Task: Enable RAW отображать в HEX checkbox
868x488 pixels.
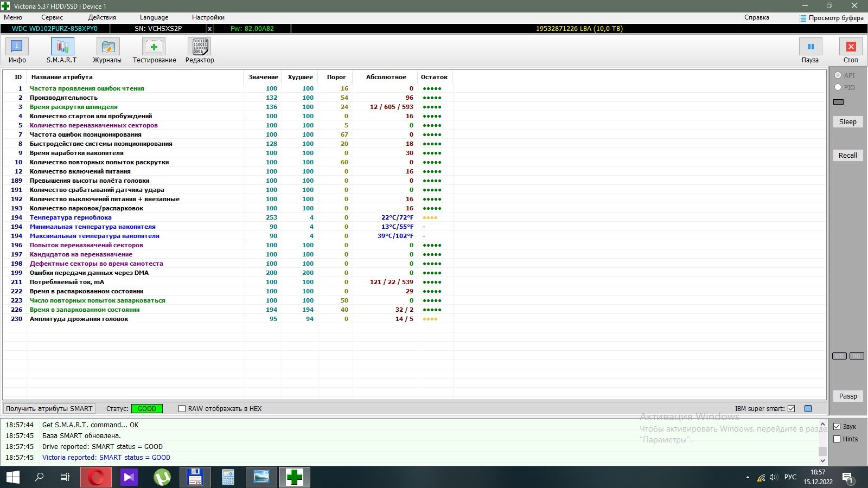Action: [182, 409]
